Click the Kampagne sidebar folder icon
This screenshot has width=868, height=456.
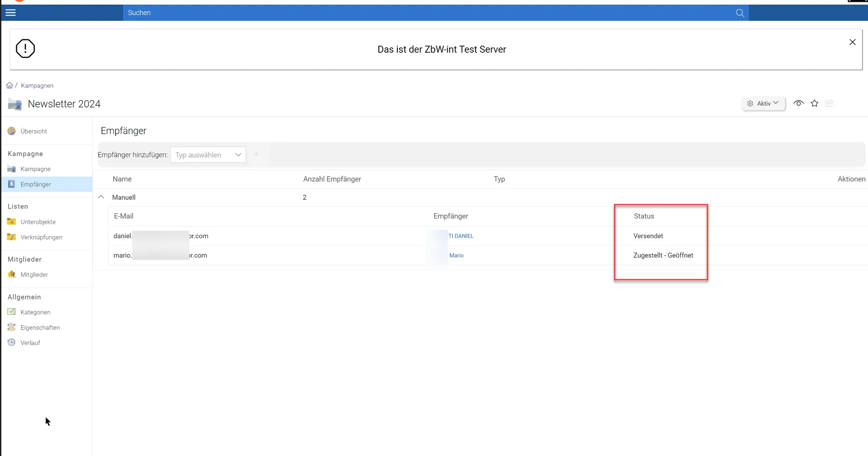click(x=12, y=169)
